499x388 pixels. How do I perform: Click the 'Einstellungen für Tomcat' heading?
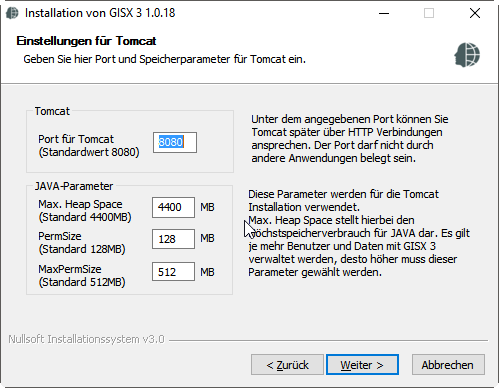coord(86,41)
